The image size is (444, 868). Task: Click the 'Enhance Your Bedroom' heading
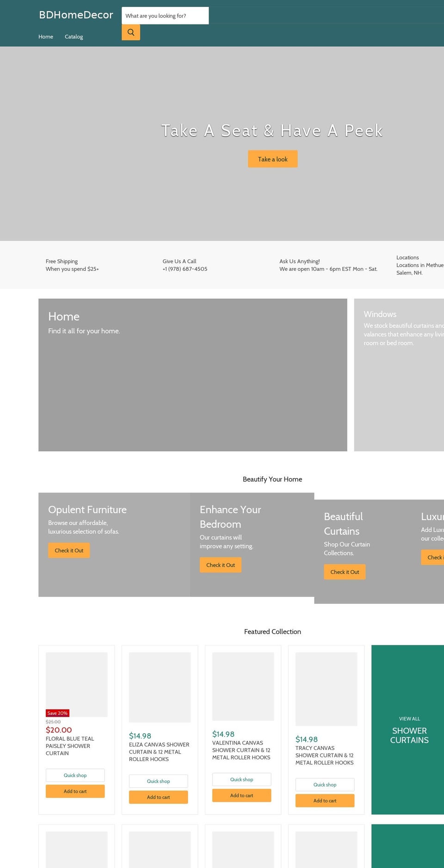click(x=230, y=517)
